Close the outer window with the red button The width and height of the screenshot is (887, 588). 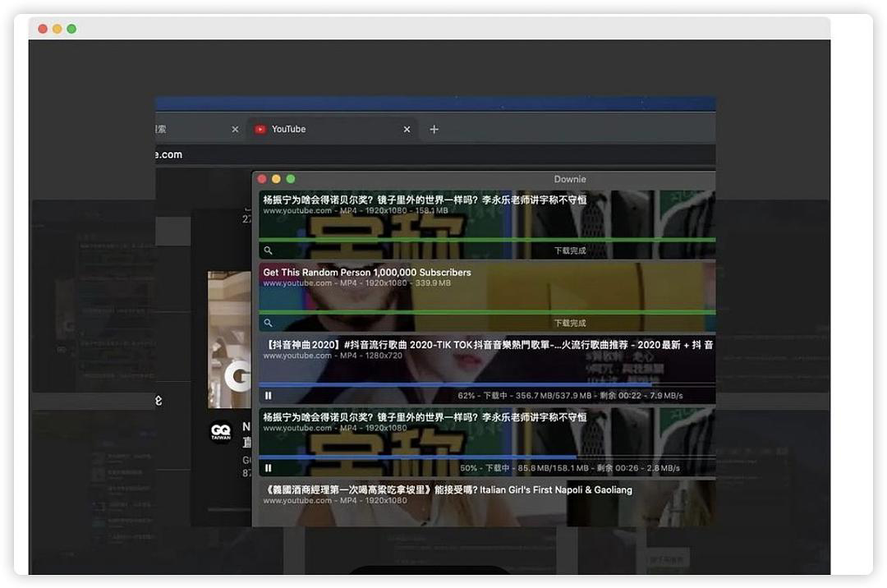click(43, 29)
